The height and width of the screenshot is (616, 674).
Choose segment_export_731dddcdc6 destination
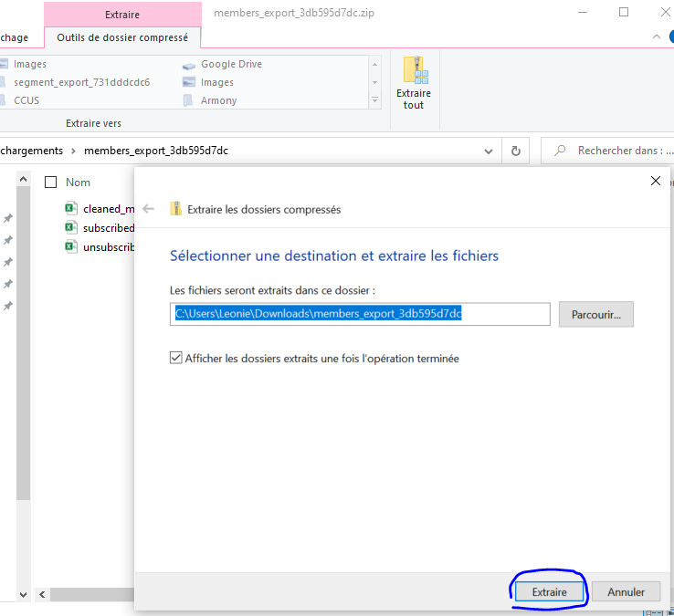(81, 82)
